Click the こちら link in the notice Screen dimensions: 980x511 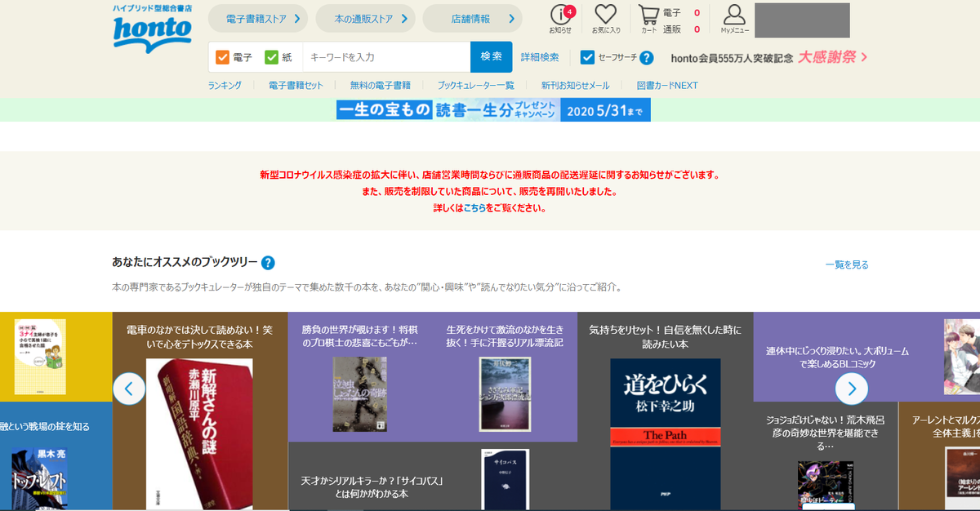tap(474, 208)
